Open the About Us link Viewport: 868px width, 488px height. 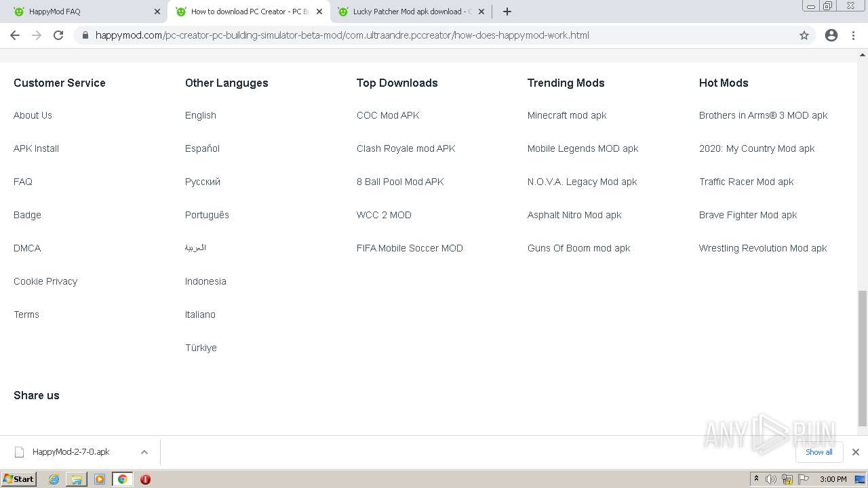pos(33,115)
